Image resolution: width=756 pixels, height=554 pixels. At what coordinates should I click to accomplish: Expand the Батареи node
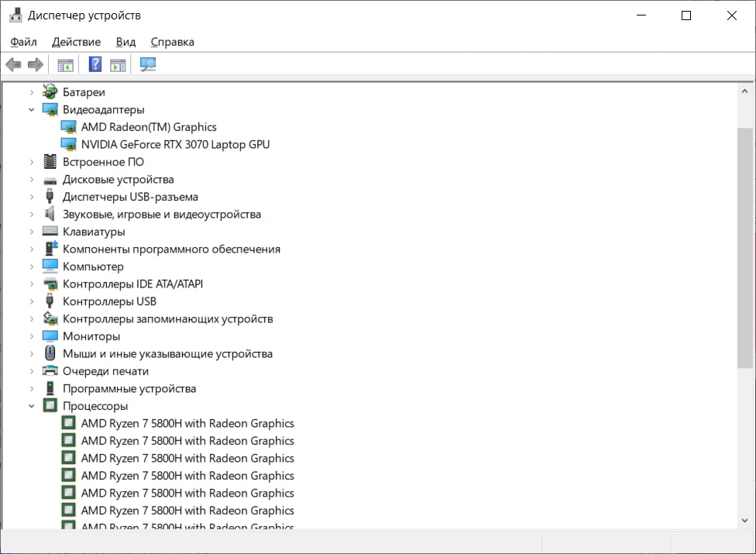pos(31,91)
